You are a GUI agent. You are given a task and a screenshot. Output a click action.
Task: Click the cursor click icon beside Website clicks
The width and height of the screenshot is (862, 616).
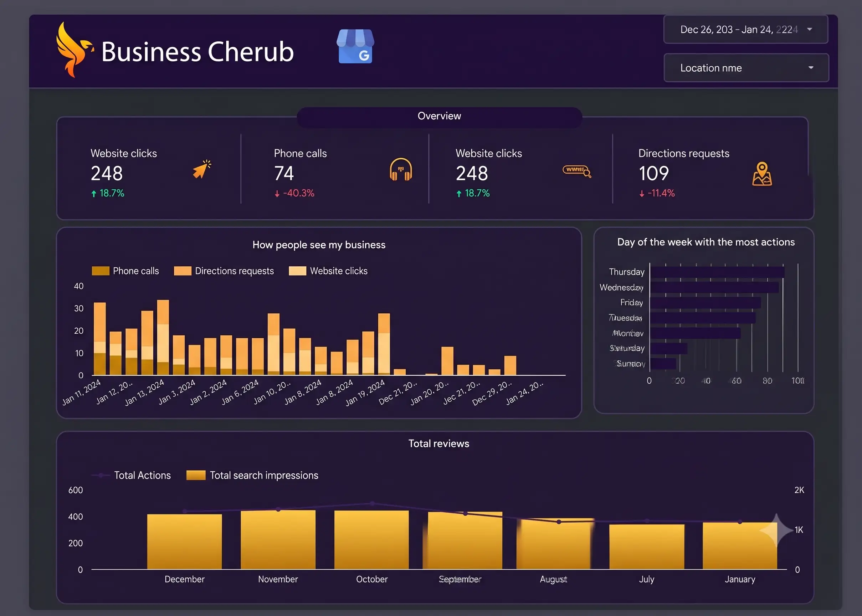[x=202, y=169]
